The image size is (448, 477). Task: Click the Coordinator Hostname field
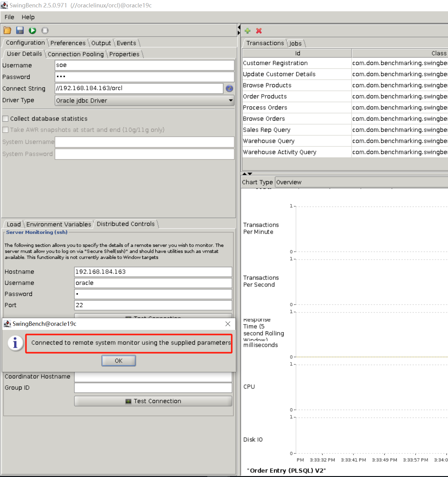(x=153, y=377)
